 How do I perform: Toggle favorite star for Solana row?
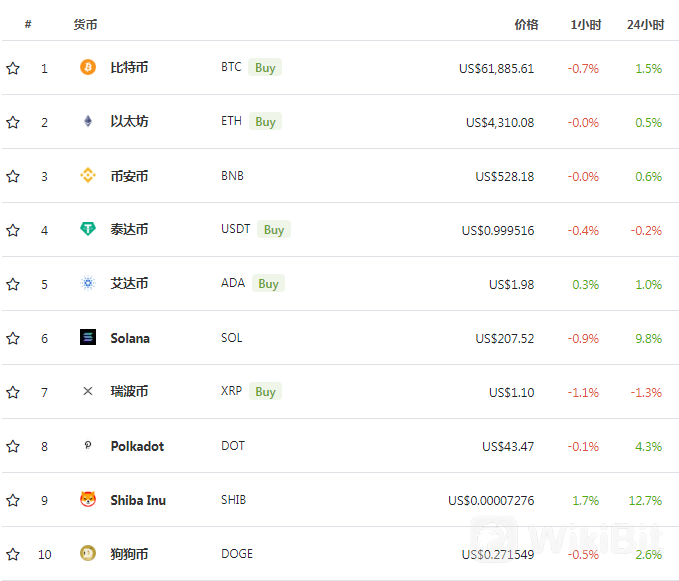[x=13, y=338]
